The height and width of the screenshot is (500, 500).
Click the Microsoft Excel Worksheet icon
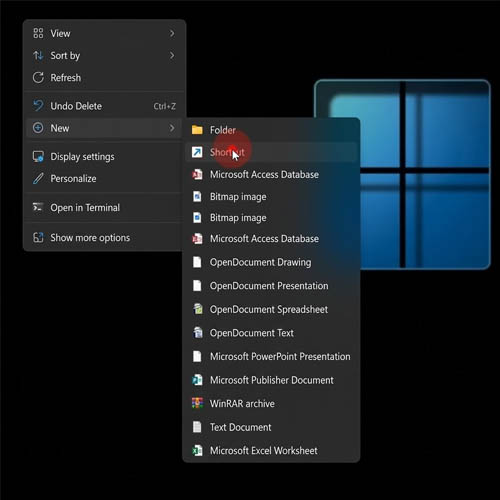tap(197, 450)
